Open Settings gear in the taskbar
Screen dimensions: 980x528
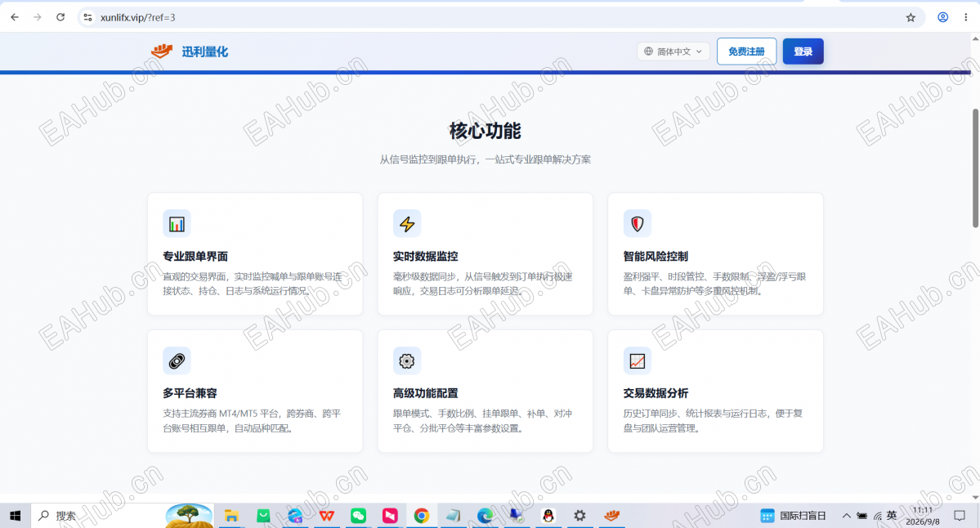tap(580, 516)
